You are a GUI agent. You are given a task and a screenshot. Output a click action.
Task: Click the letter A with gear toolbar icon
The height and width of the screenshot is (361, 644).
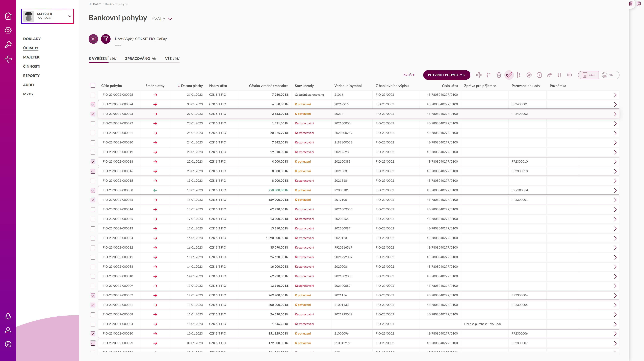point(549,75)
